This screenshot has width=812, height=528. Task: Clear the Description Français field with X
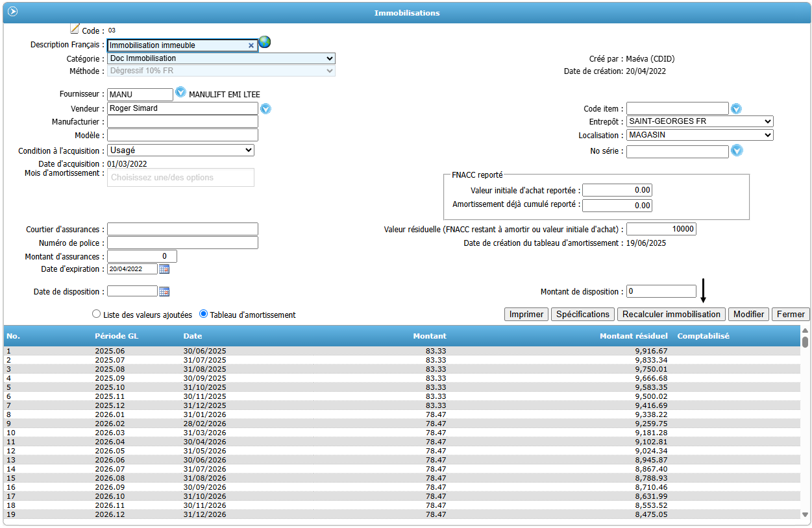coord(251,45)
